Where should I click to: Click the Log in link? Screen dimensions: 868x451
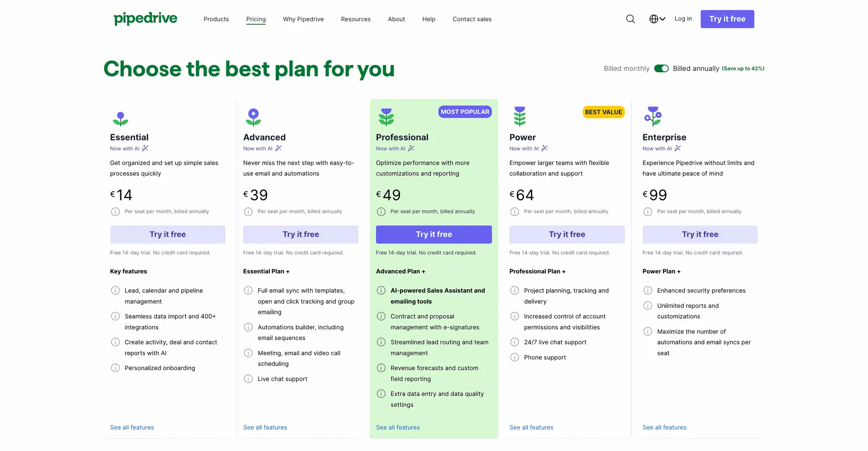tap(683, 19)
